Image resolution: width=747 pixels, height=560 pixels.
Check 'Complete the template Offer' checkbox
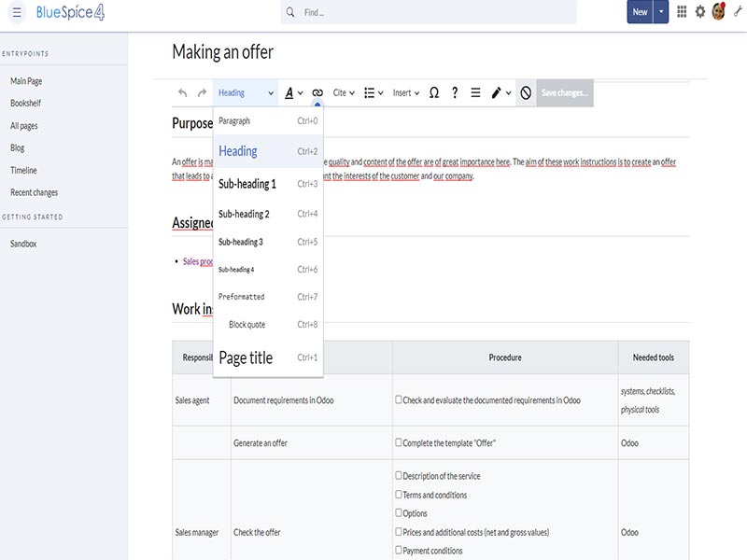(399, 442)
